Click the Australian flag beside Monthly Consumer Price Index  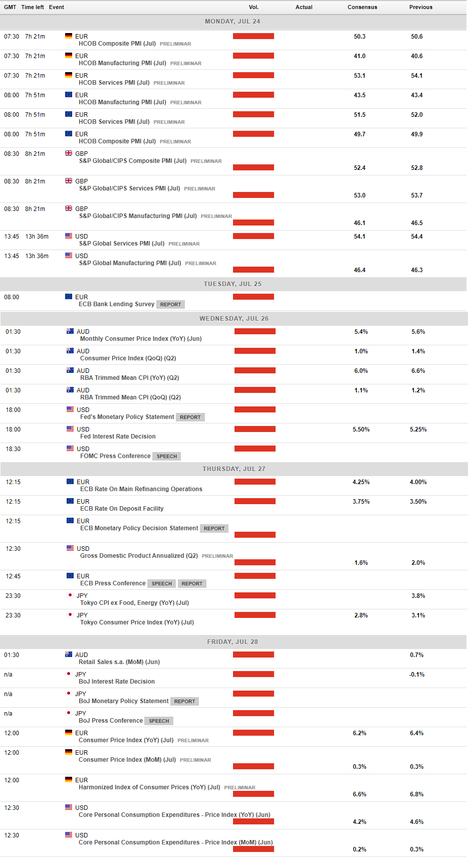tap(70, 331)
